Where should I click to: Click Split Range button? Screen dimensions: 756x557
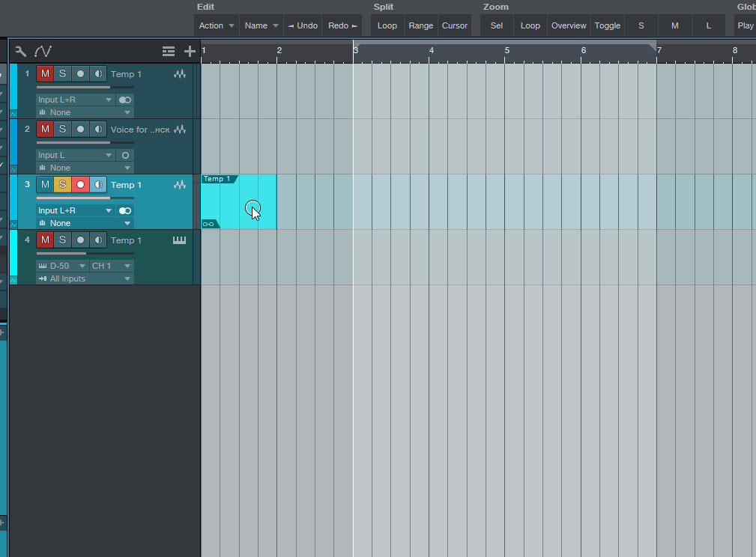point(421,25)
